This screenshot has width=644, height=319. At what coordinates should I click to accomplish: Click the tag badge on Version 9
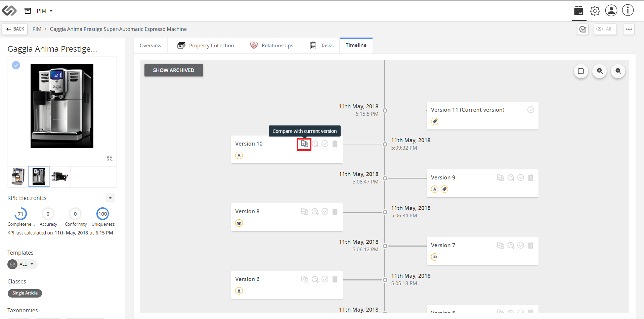444,189
